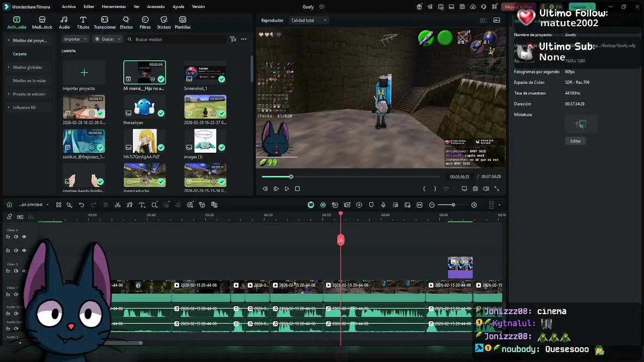Take a snapshot with the camera icon

pos(475,189)
